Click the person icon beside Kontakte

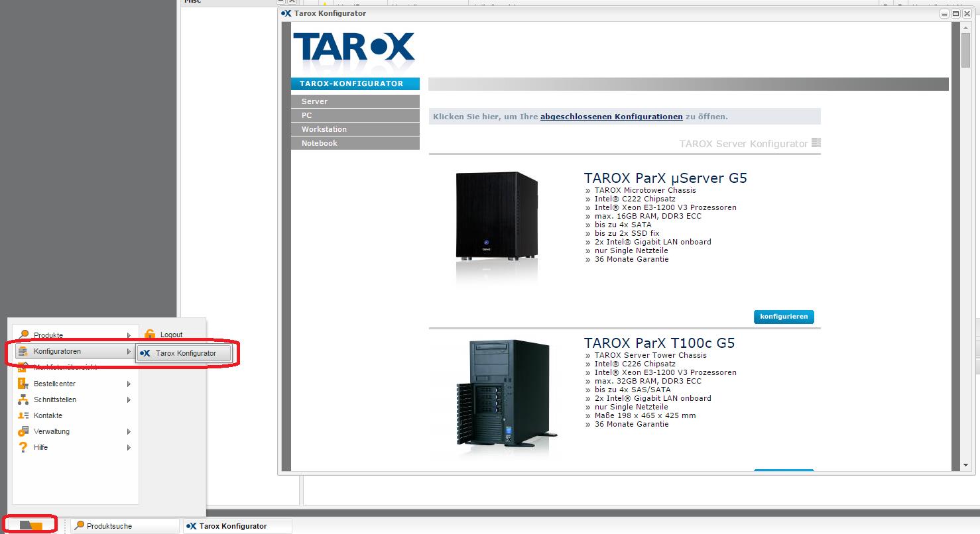click(x=23, y=415)
